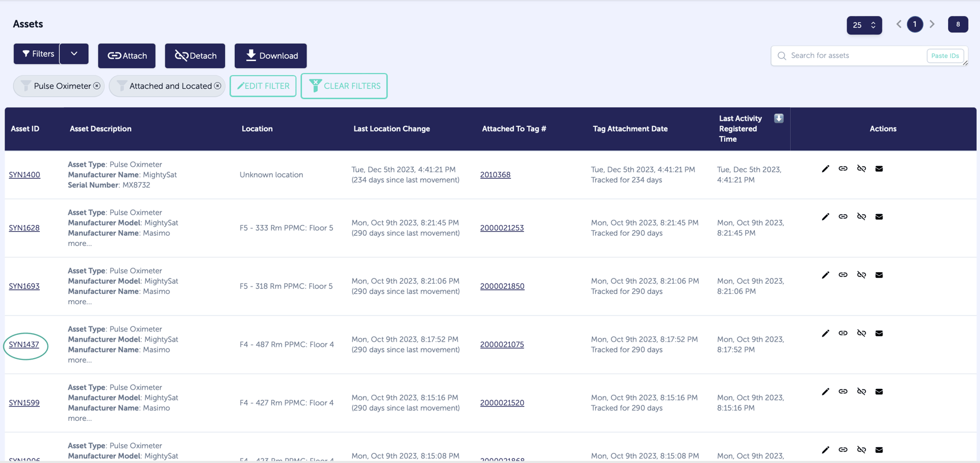Image resolution: width=980 pixels, height=463 pixels.
Task: Detach icon in SYN1628 row
Action: 861,216
